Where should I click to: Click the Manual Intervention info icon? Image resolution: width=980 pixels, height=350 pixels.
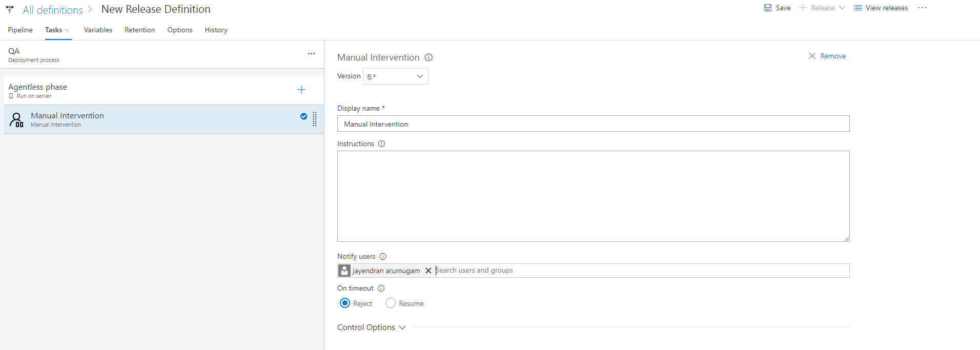pos(428,57)
